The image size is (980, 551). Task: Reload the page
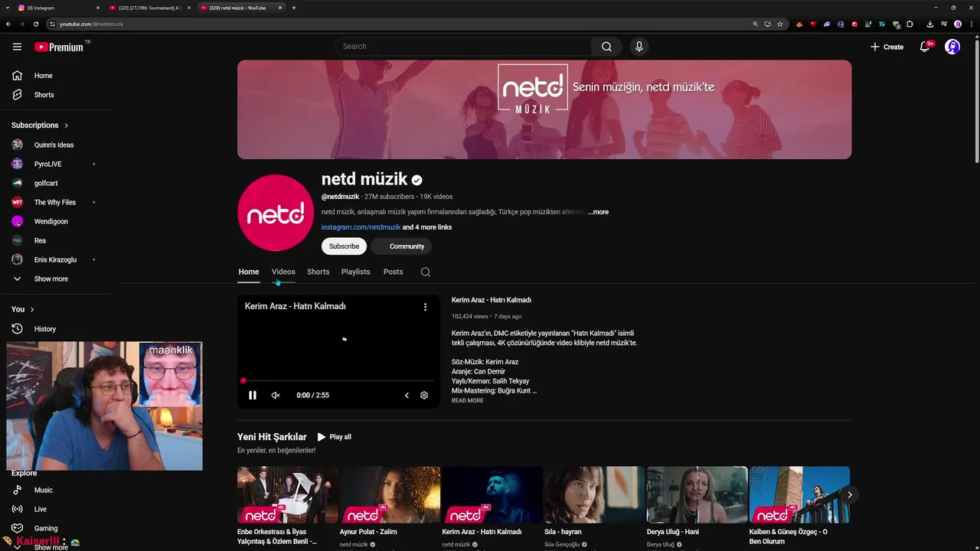click(35, 24)
